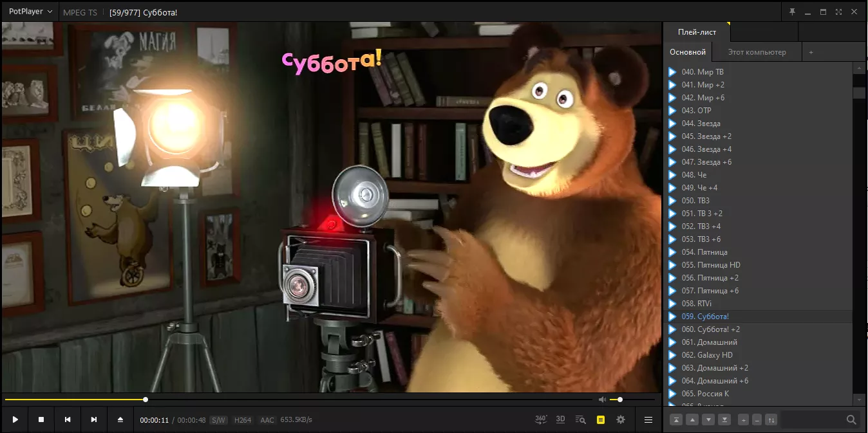Click the AAC audio codec label
This screenshot has height=433, width=868.
coord(267,420)
